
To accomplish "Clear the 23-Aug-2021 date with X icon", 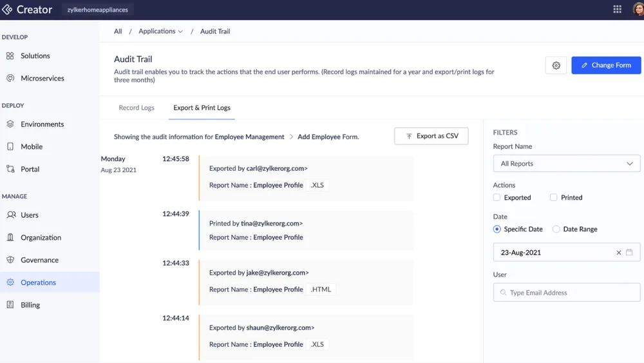I will 618,252.
